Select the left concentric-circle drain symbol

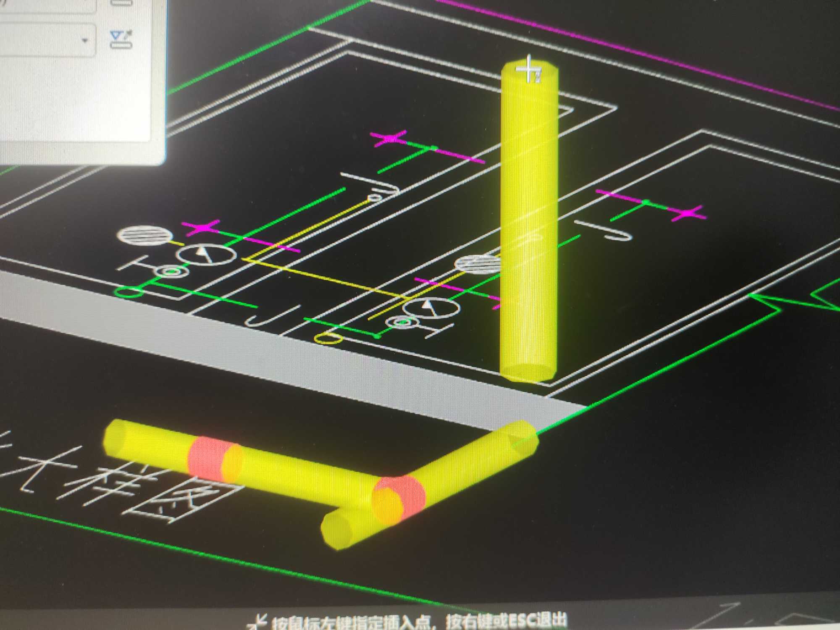tap(171, 272)
